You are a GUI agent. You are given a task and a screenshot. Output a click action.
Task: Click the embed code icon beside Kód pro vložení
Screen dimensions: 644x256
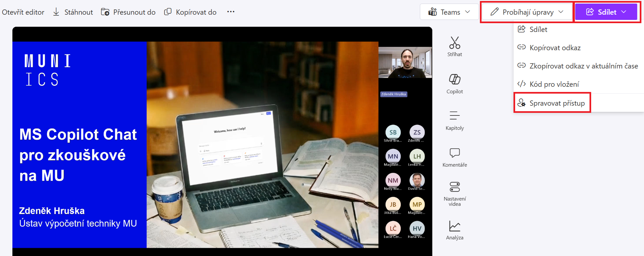pyautogui.click(x=521, y=84)
